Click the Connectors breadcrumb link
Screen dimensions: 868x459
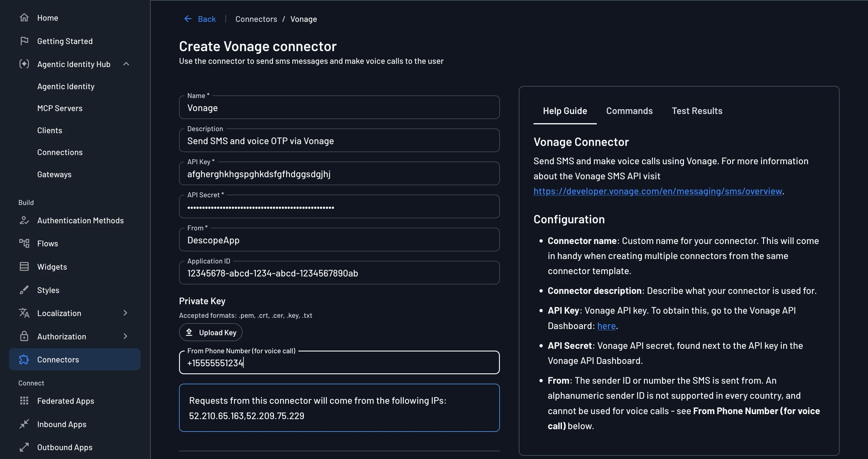(256, 19)
